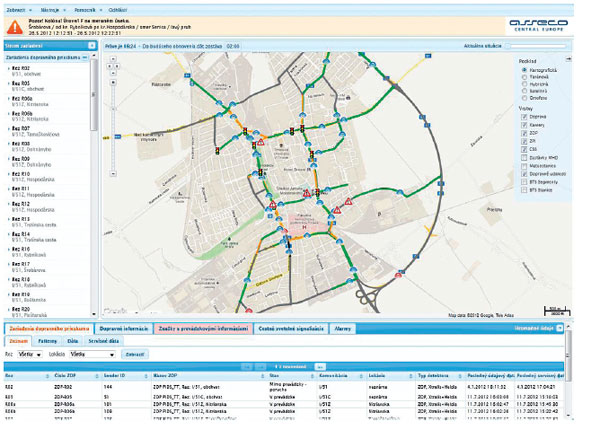Viewport: 600px width, 430px height.
Task: Open the Alarmy tab
Action: pos(342,327)
